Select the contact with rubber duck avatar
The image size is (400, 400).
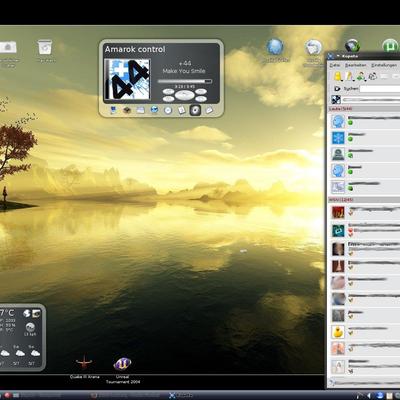pyautogui.click(x=365, y=332)
